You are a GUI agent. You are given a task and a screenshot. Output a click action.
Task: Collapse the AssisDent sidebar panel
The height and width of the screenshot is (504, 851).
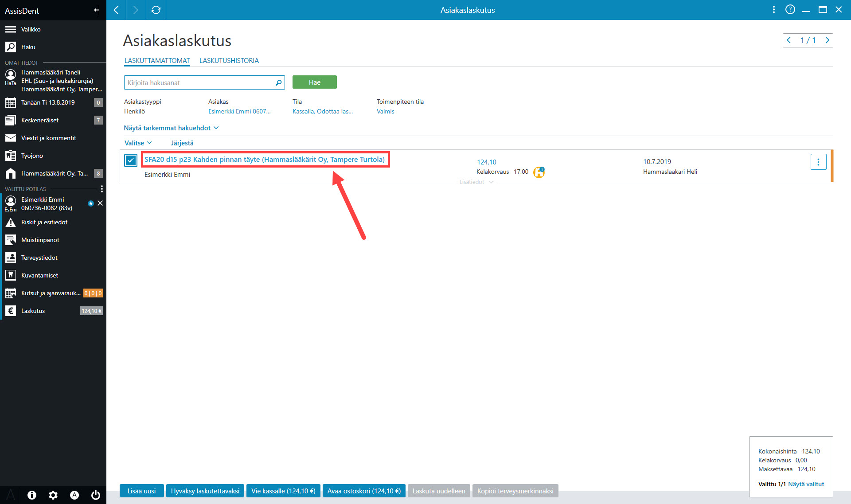click(97, 10)
